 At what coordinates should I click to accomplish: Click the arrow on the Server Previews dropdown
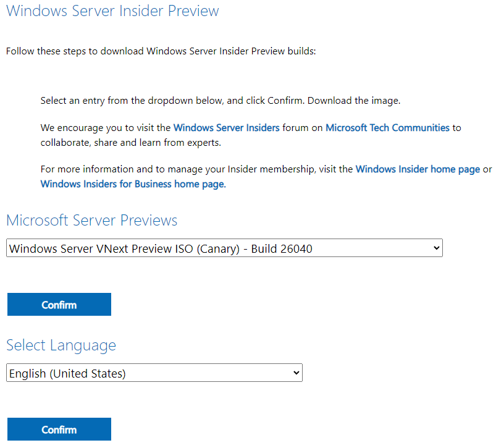tap(437, 248)
